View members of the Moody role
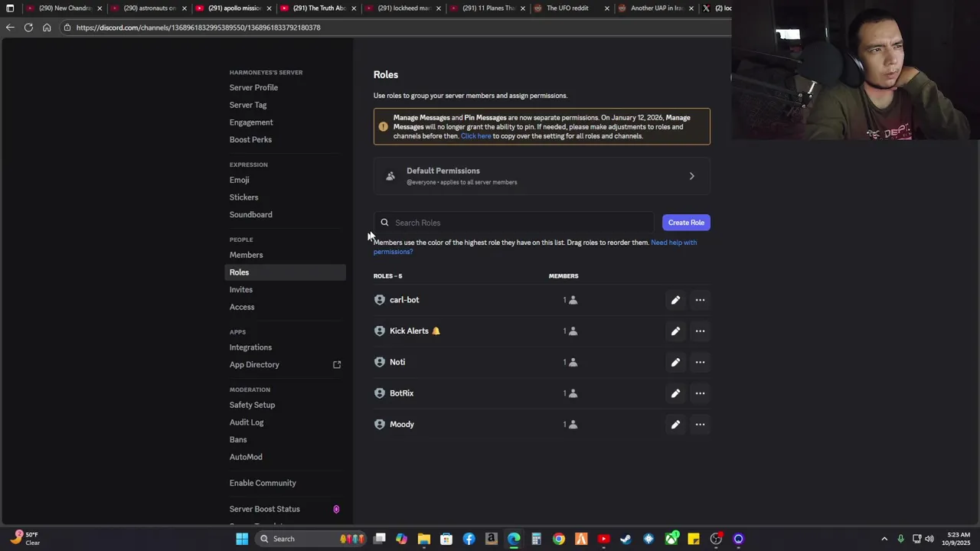 pos(570,425)
